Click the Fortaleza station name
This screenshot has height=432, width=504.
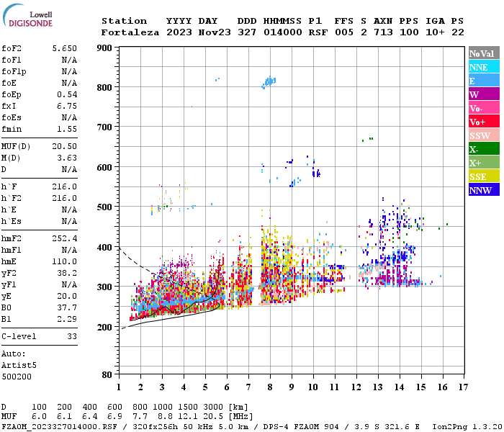(x=130, y=32)
